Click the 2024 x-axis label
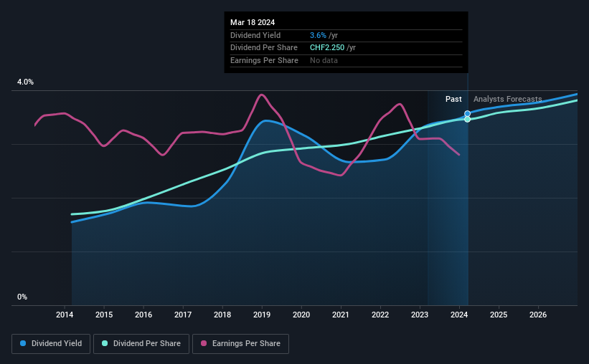Image resolution: width=589 pixels, height=364 pixels. point(459,315)
